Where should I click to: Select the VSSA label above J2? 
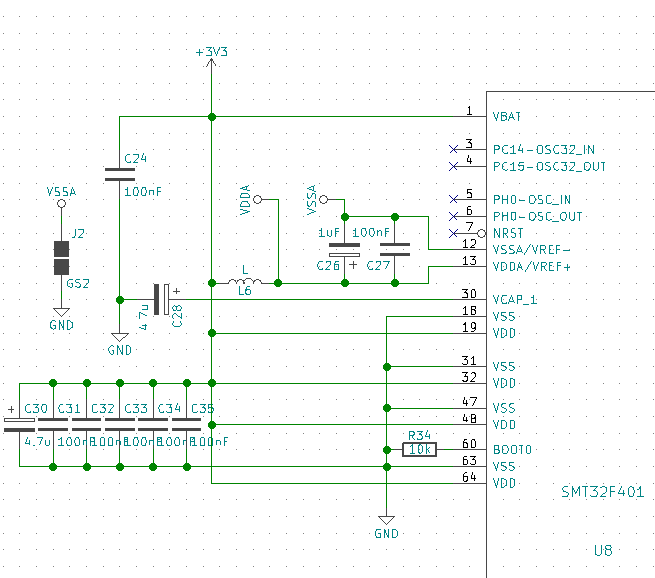point(61,192)
